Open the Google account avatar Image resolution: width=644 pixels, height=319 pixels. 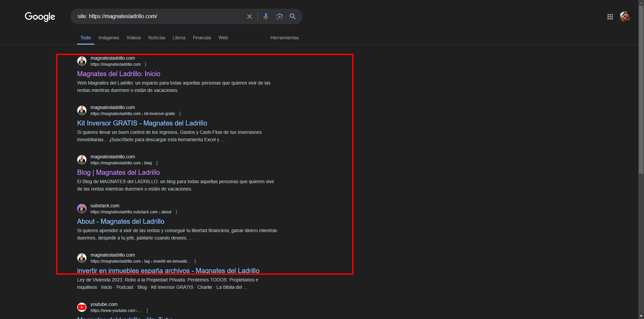[625, 17]
